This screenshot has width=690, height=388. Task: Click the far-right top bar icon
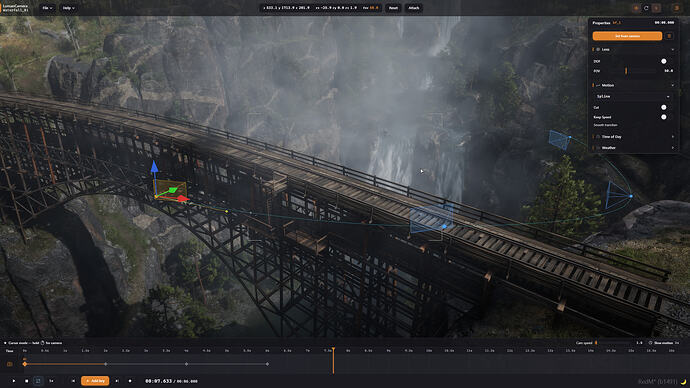pos(676,8)
